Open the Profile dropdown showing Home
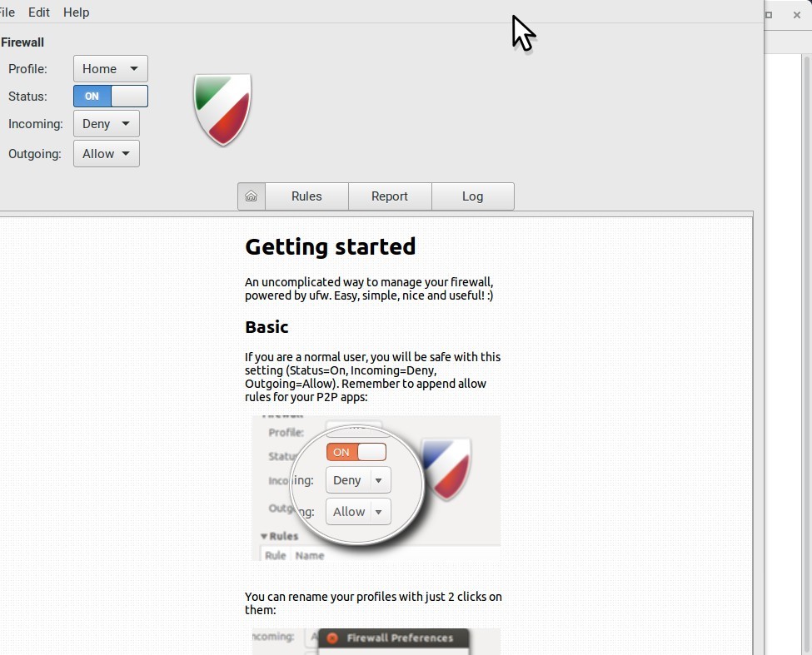The width and height of the screenshot is (812, 655). [111, 69]
